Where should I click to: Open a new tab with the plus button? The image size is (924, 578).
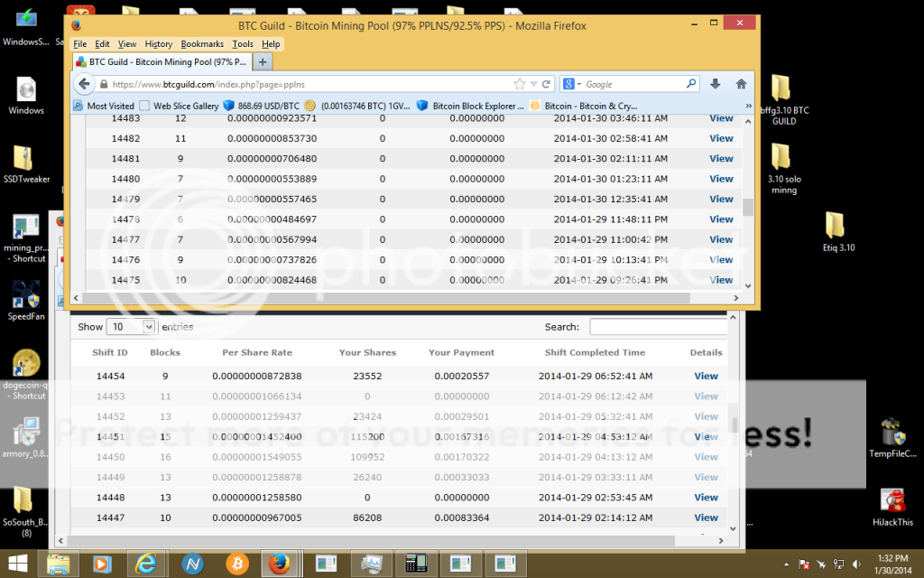[x=263, y=62]
